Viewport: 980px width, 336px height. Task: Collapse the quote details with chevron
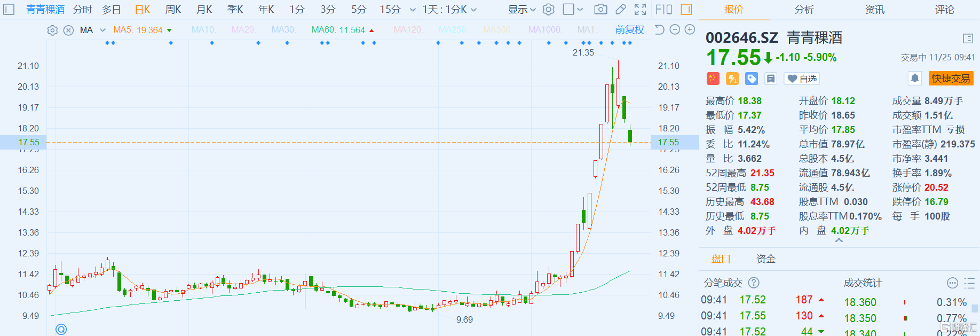(x=839, y=241)
